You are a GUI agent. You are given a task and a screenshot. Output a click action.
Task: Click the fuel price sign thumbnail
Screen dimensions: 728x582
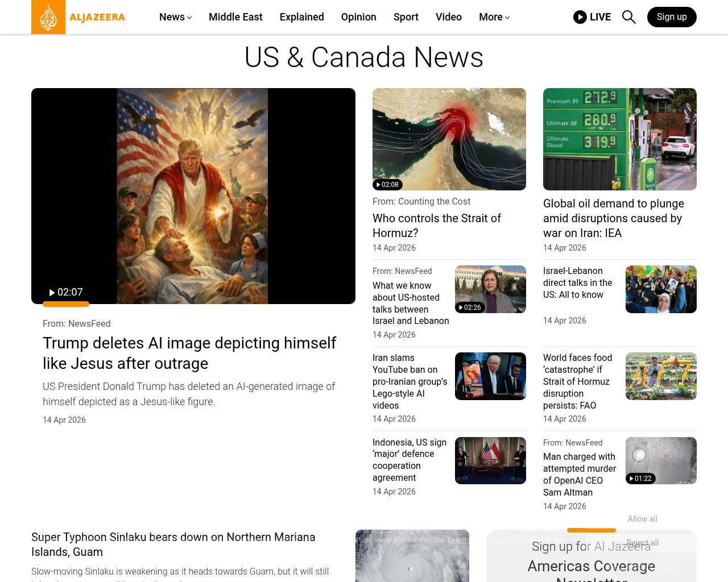(620, 139)
